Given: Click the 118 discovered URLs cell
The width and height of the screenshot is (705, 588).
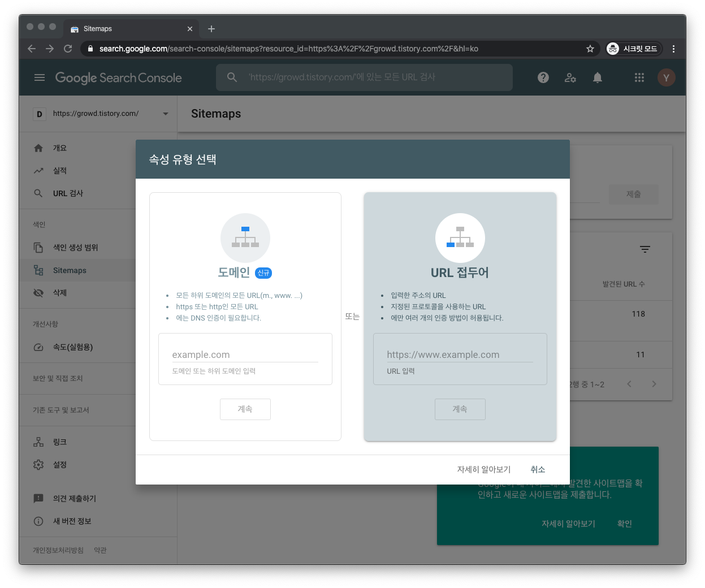Looking at the screenshot, I should click(x=638, y=314).
